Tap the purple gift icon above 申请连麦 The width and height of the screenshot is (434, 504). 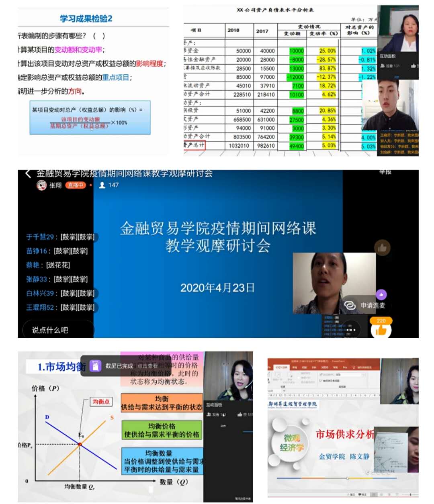click(381, 294)
